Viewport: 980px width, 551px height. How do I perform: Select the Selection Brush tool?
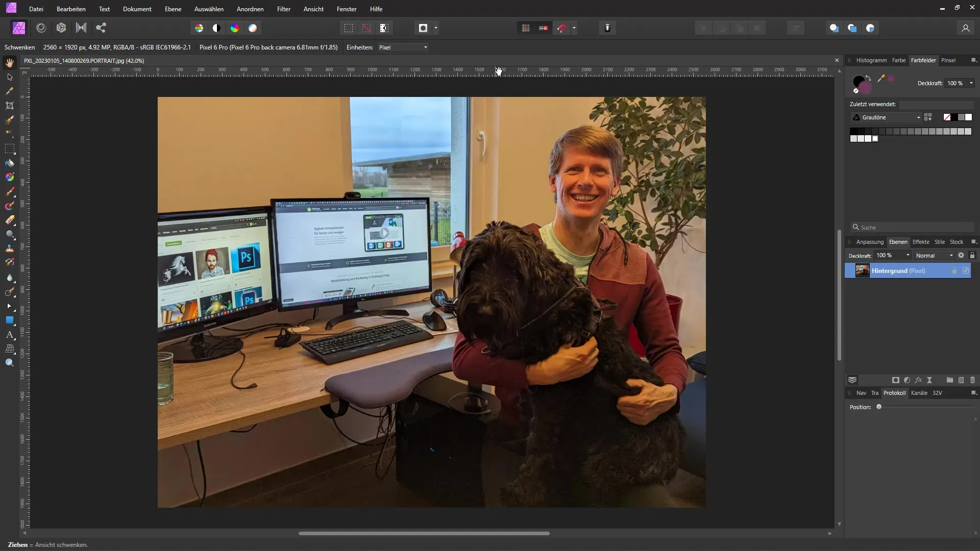[x=10, y=120]
